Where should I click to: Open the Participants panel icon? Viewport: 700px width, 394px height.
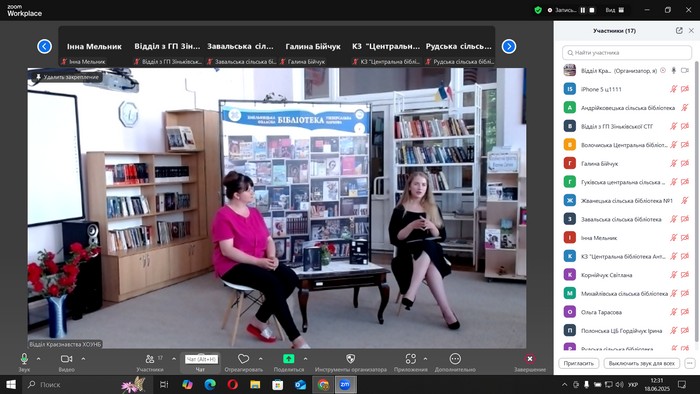150,359
